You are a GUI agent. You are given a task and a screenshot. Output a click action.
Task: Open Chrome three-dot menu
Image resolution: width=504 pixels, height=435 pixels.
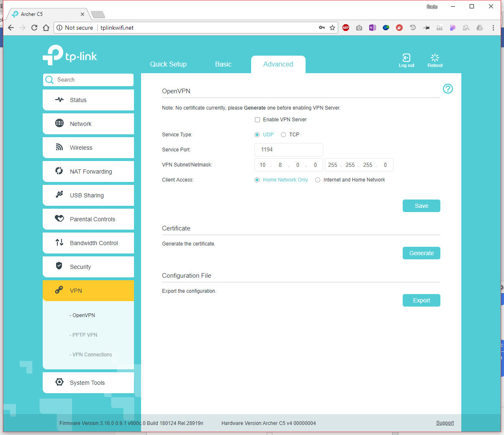coord(493,28)
